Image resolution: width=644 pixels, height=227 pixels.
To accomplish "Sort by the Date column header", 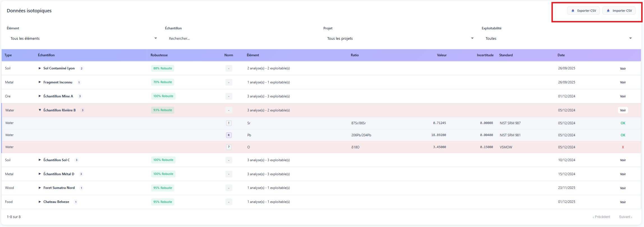I will (x=561, y=55).
